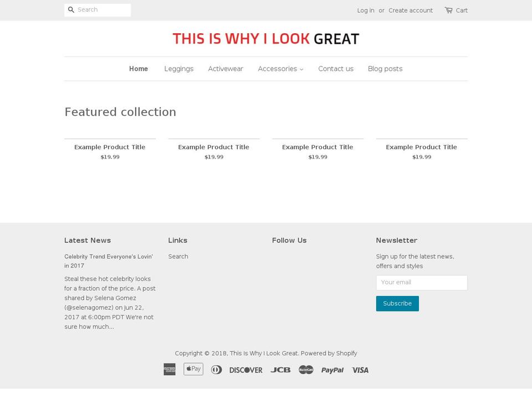
Task: Click the American Express payment icon
Action: [170, 370]
